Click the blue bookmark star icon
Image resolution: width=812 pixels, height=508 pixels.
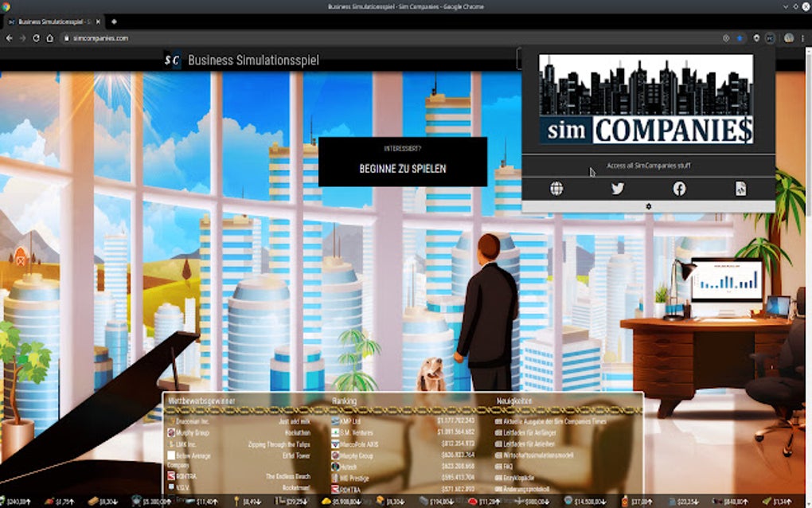coord(740,38)
